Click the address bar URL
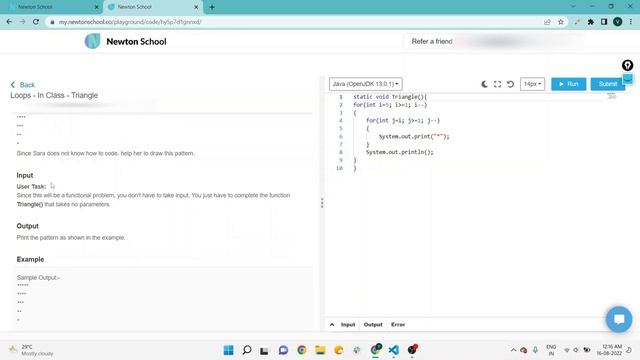 point(130,22)
